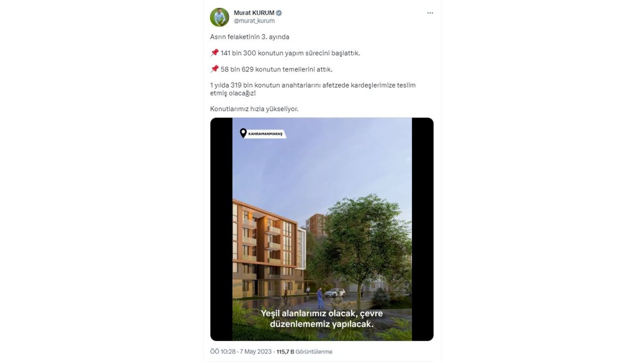Click the sentence starting '1 yılda 319 bin'
The height and width of the screenshot is (362, 644).
(313, 89)
